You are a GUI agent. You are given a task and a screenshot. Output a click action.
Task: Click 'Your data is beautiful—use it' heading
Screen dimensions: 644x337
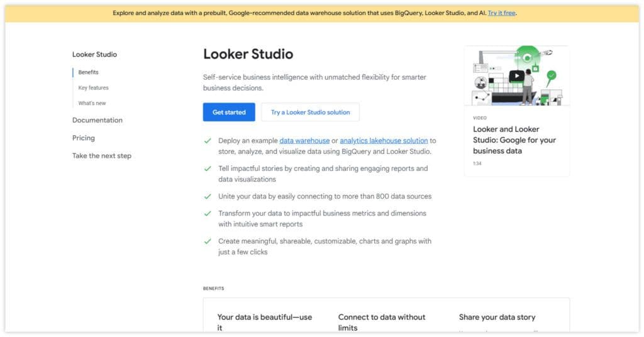[x=265, y=322]
